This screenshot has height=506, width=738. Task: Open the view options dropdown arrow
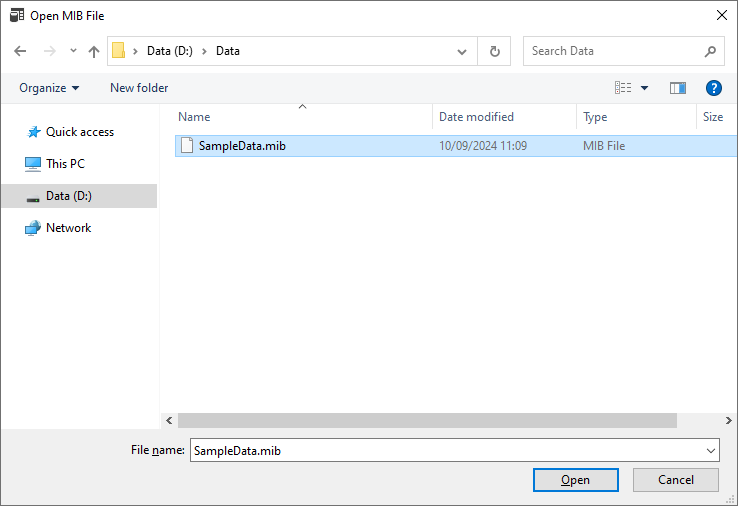pyautogui.click(x=644, y=88)
